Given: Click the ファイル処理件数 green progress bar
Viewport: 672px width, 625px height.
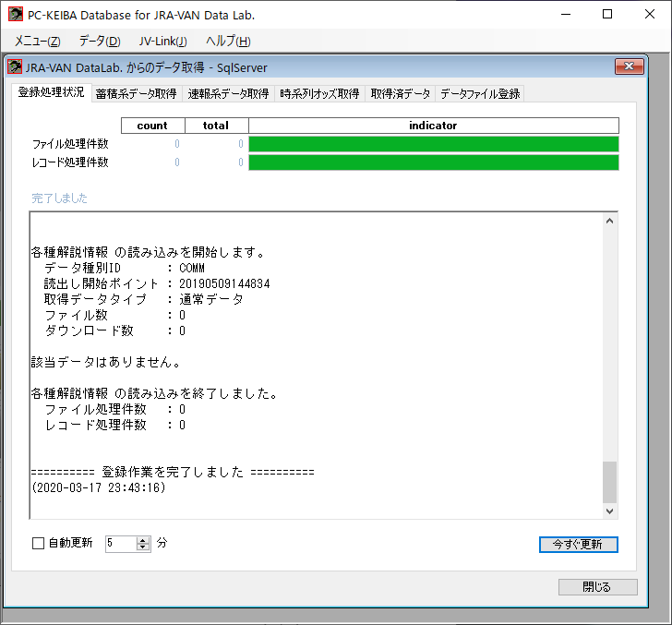Looking at the screenshot, I should pos(434,144).
